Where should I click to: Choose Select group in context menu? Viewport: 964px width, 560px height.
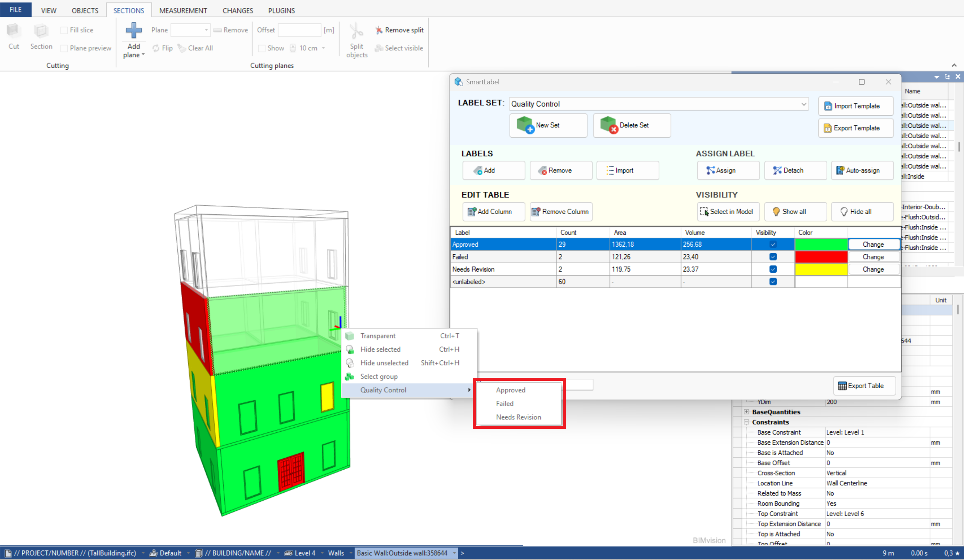(x=409, y=376)
